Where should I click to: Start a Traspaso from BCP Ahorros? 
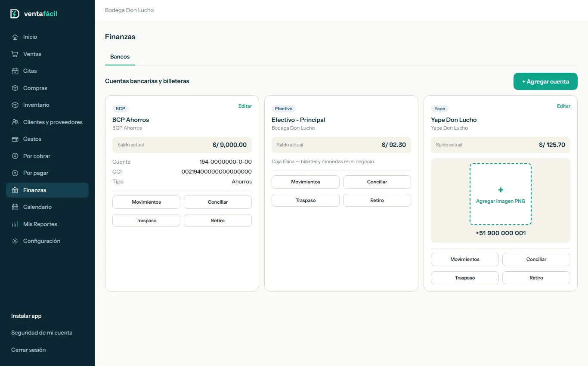point(146,220)
